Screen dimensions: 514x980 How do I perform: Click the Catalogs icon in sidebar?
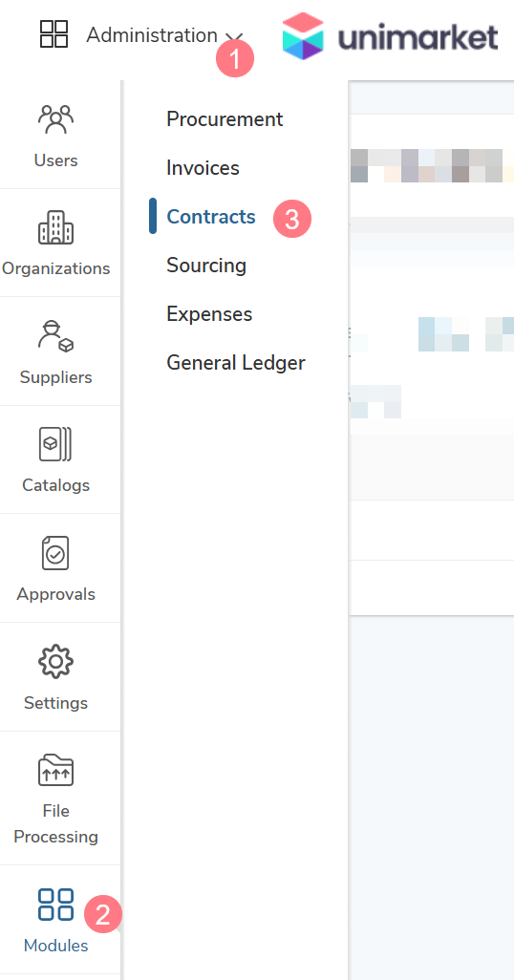pos(55,444)
